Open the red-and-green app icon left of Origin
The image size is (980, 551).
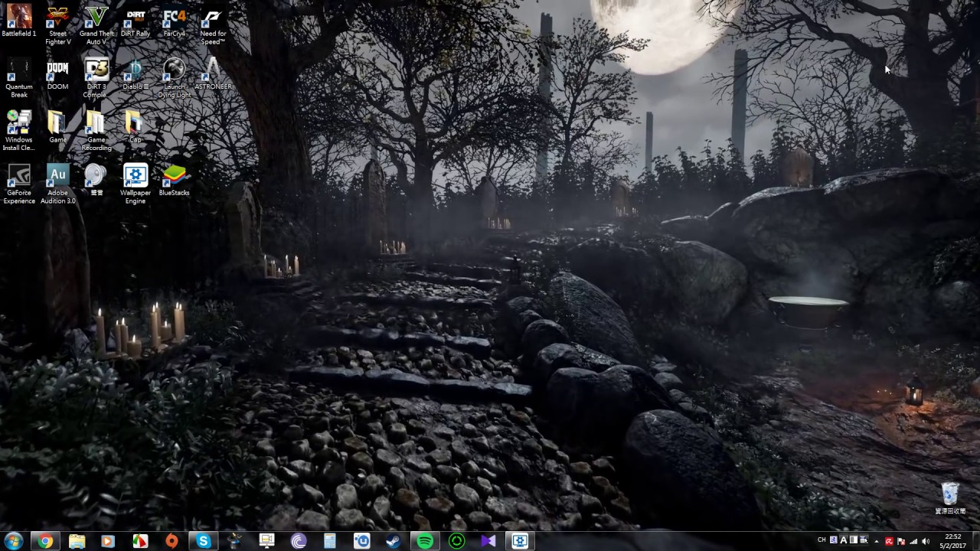click(x=140, y=541)
